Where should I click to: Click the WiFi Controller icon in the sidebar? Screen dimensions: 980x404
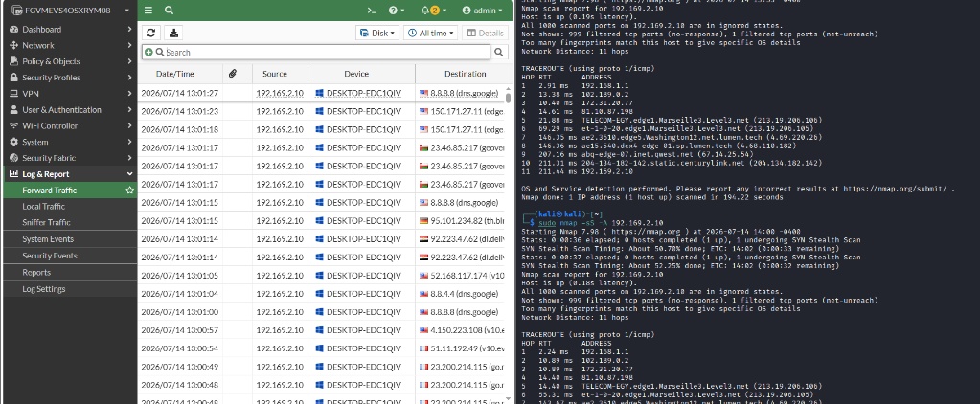pos(13,126)
